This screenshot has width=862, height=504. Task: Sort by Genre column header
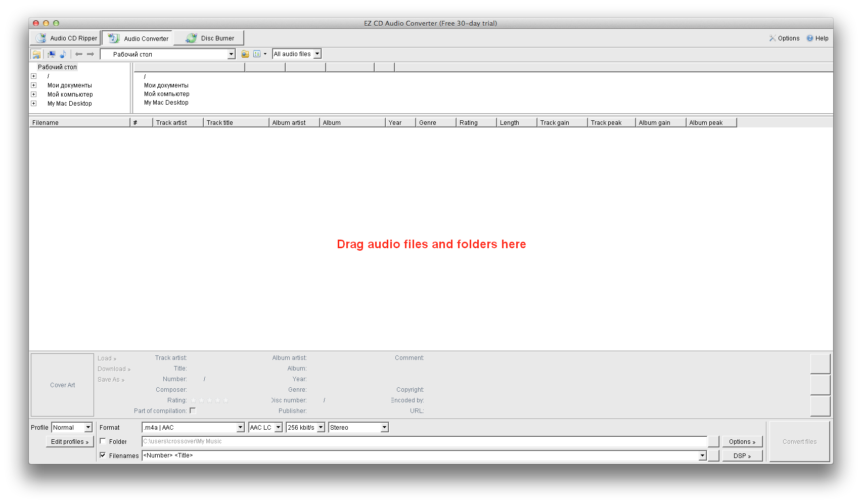[x=436, y=123]
